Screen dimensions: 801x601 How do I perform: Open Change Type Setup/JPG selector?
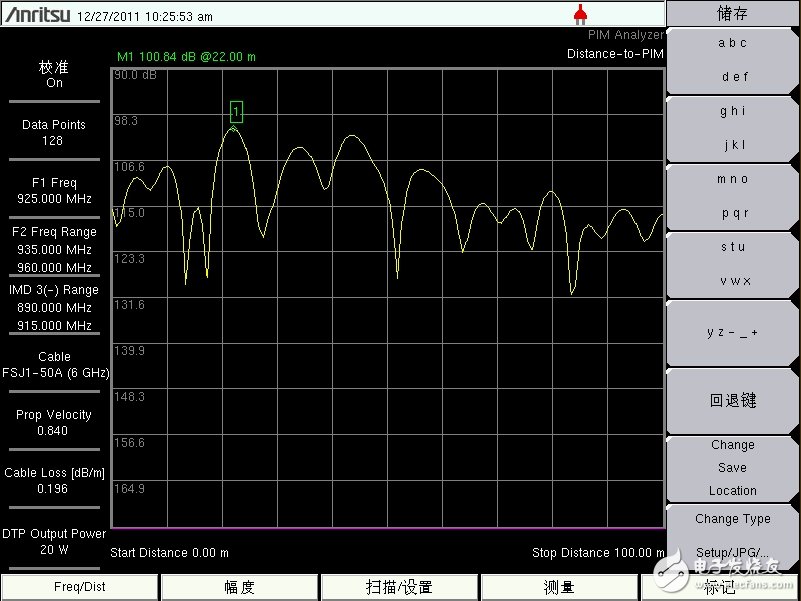click(732, 535)
